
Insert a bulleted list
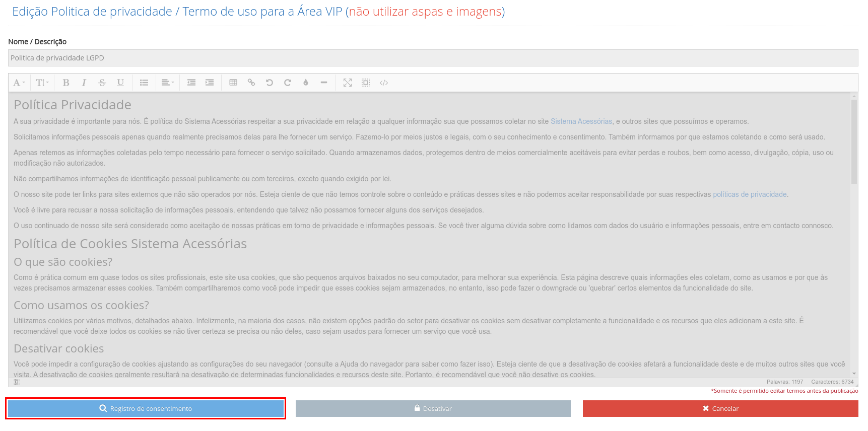point(144,83)
